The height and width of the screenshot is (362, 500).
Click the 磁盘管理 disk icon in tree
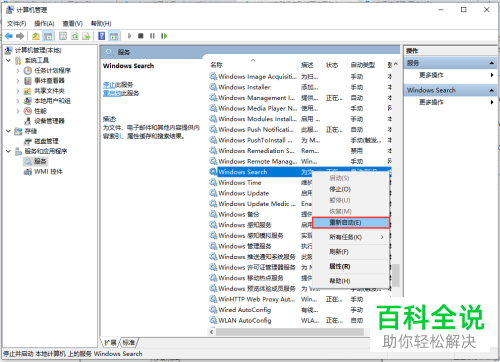point(28,141)
